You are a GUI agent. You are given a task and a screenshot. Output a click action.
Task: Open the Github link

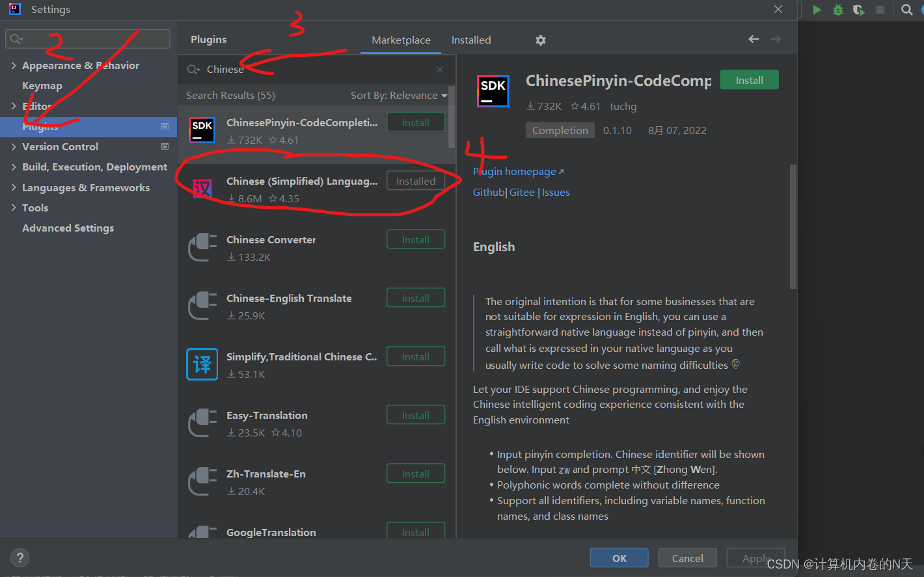(x=489, y=193)
